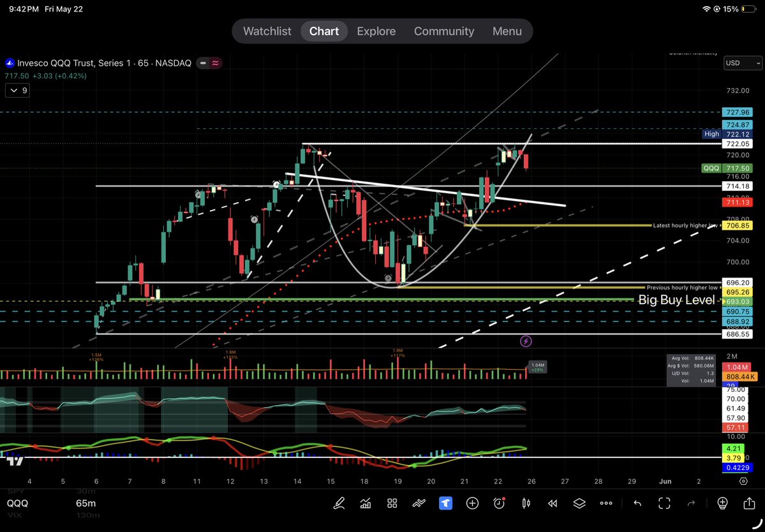Open the alarm clock alerts icon
The image size is (765, 532).
(499, 503)
